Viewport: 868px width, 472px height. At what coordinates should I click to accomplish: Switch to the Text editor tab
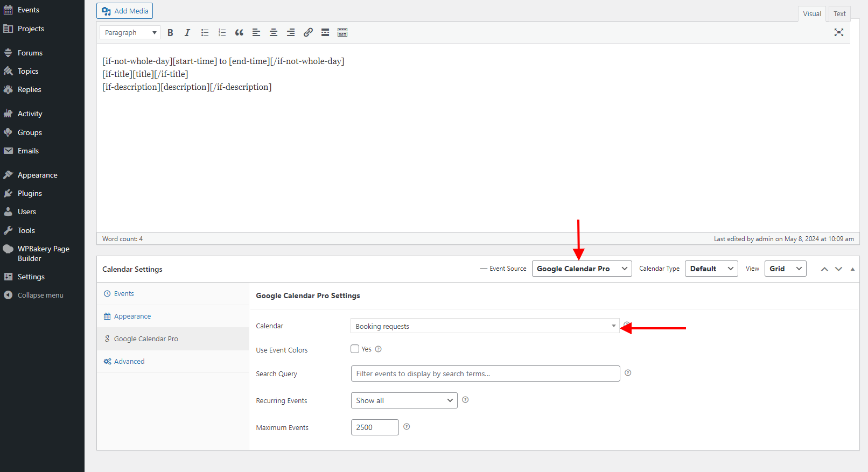[839, 13]
